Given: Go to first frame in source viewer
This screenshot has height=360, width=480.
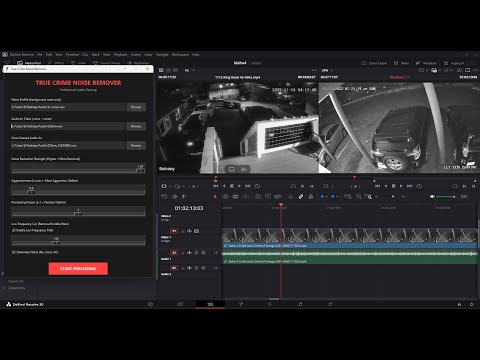Looking at the screenshot, I should (216, 186).
